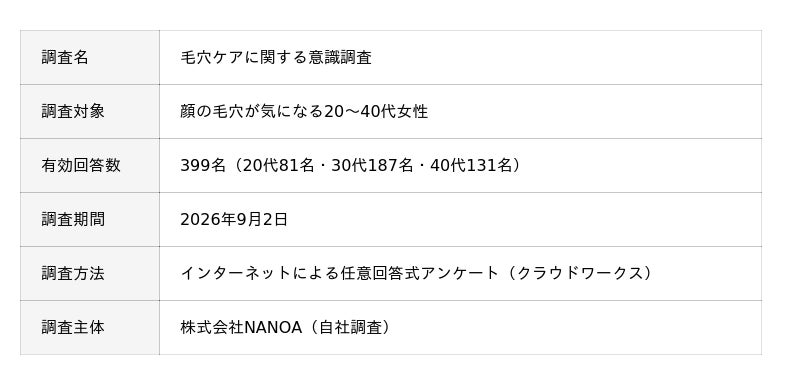Click the 調査主体 header cell
Screen dimensions: 800x385
(x=90, y=328)
